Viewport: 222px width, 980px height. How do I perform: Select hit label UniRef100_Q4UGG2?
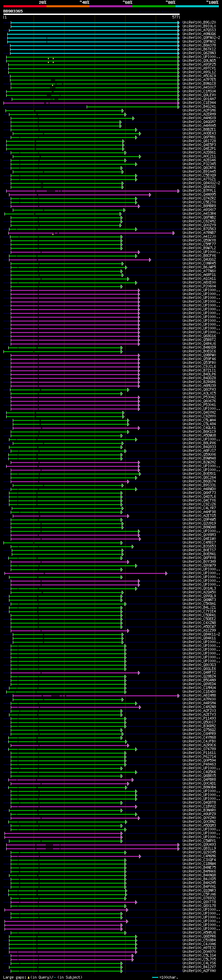point(199,259)
